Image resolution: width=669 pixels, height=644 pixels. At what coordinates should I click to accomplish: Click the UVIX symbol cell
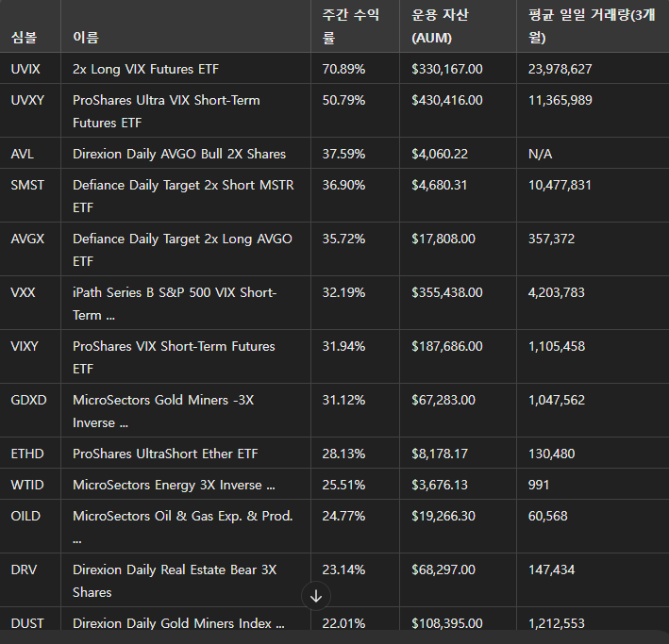coord(25,69)
